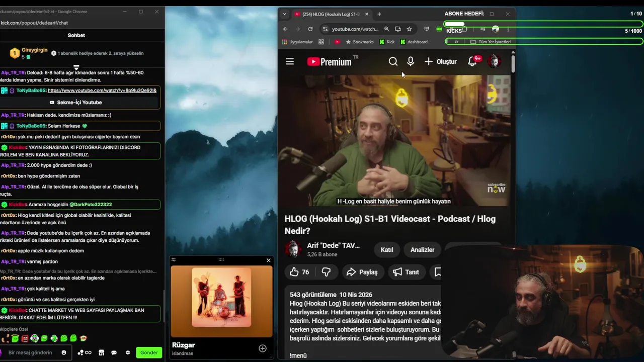Screen dimensions: 644x362
Task: Open a new Chrome tab
Action: pos(379,14)
